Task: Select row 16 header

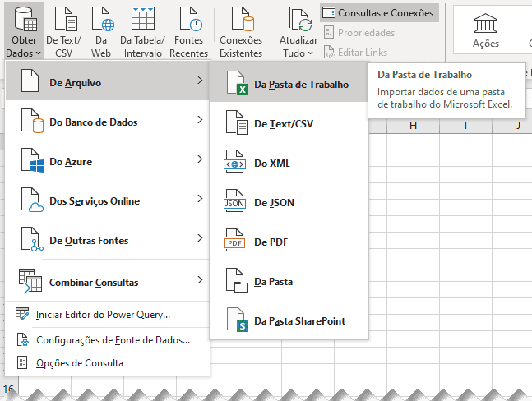Action: 9,389
